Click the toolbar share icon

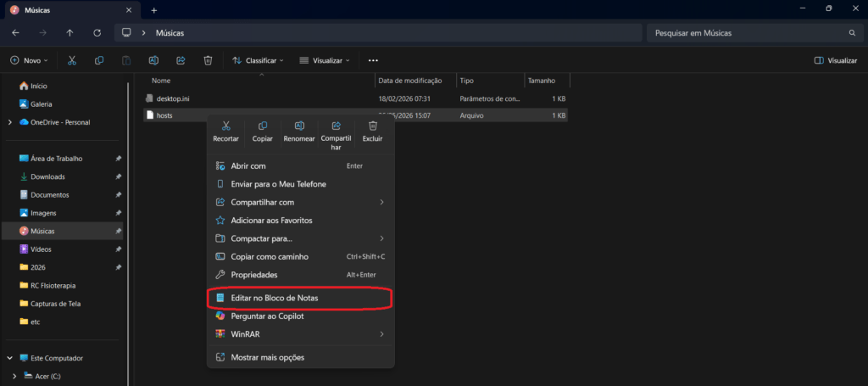tap(181, 60)
